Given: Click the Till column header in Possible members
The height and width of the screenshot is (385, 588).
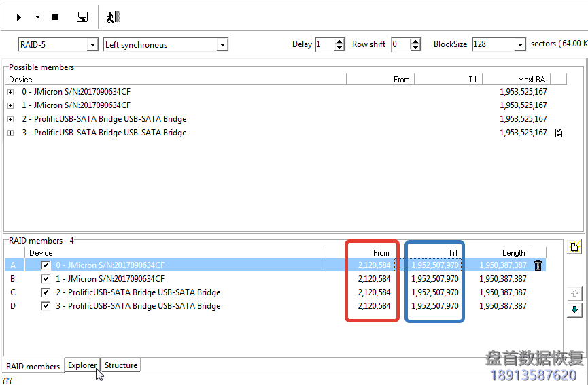Looking at the screenshot, I should [x=448, y=80].
